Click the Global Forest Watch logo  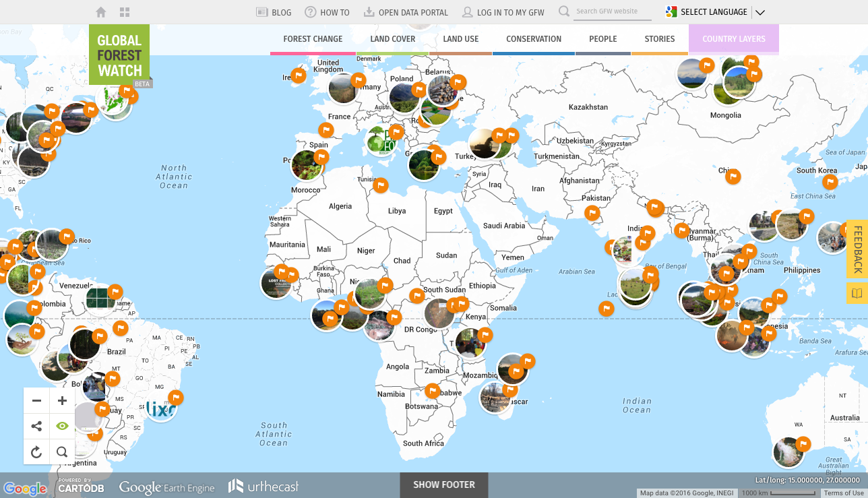(119, 55)
